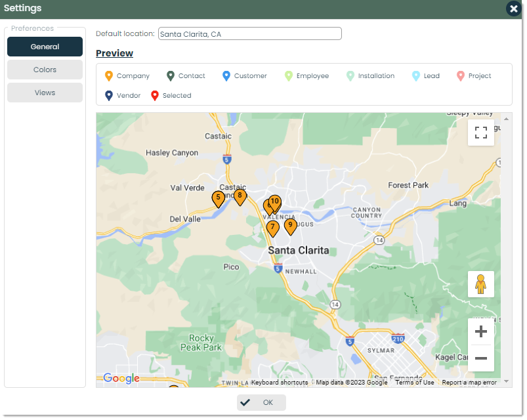
Task: Click the Employee legend label
Action: [312, 76]
